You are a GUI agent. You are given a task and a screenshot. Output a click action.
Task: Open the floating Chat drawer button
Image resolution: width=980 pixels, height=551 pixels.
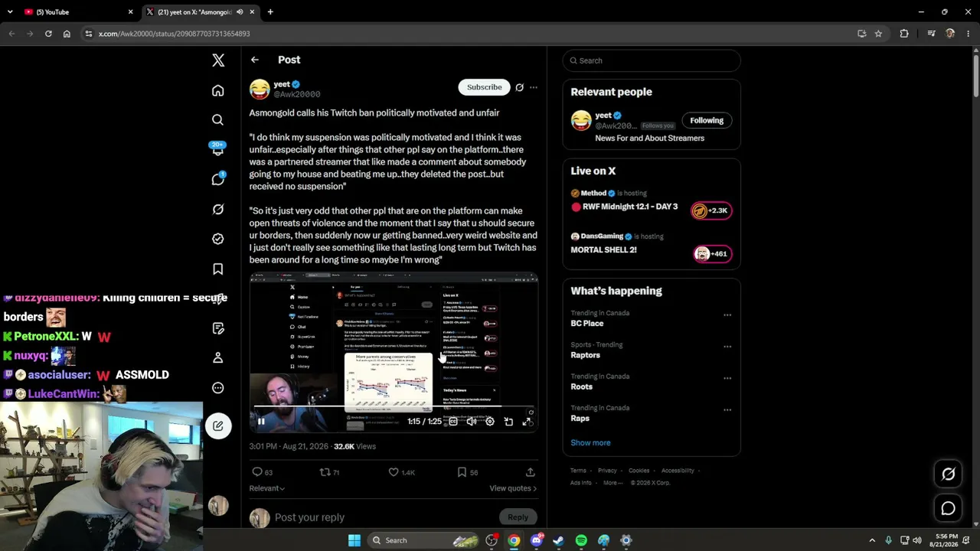948,508
